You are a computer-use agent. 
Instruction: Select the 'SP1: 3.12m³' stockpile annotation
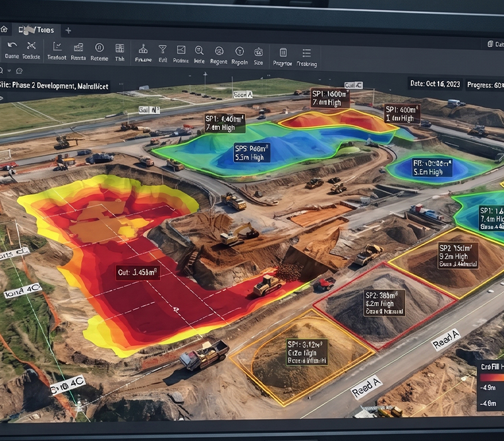[x=307, y=352]
